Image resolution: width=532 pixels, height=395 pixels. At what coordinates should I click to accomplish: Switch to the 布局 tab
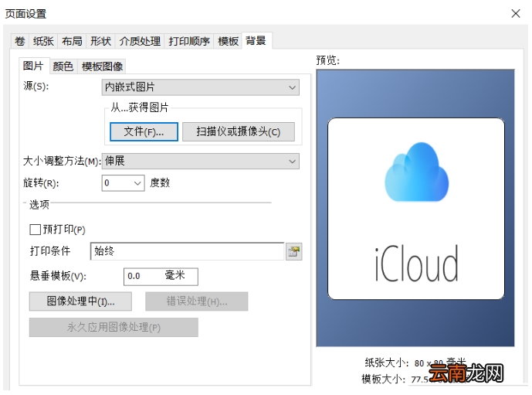(72, 42)
